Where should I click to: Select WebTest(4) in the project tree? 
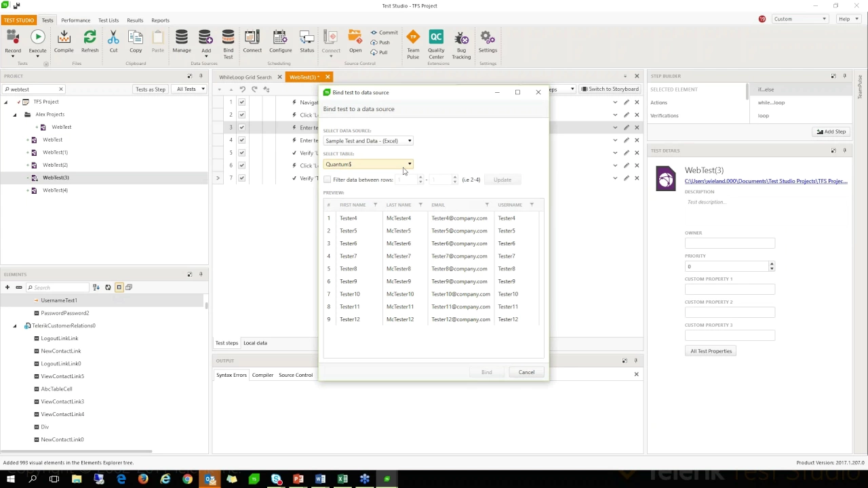55,190
